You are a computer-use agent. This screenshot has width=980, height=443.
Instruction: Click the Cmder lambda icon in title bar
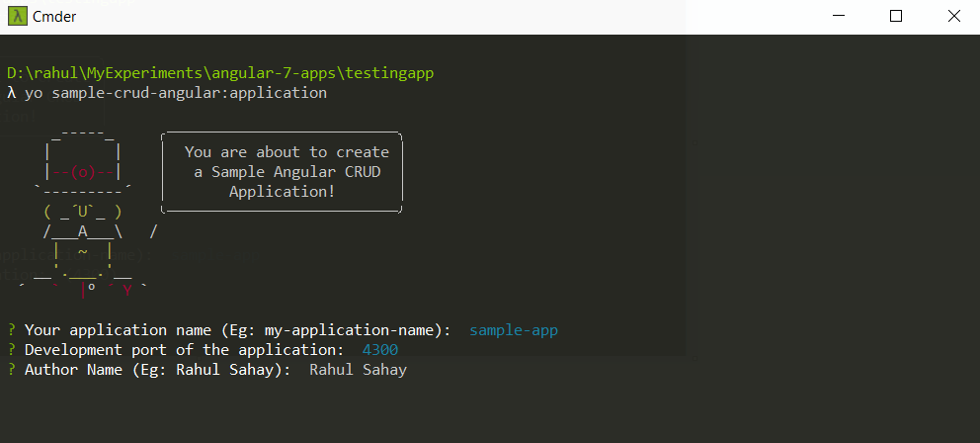click(18, 16)
